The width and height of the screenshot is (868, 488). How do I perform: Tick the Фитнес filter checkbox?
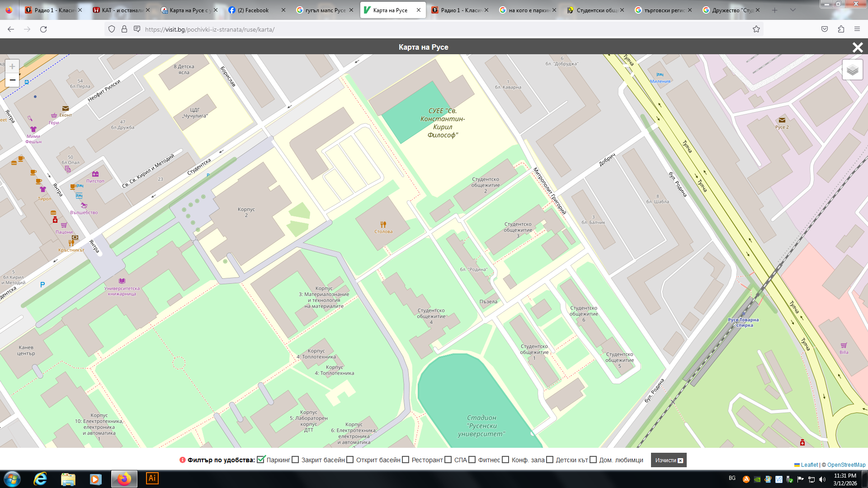click(x=472, y=460)
